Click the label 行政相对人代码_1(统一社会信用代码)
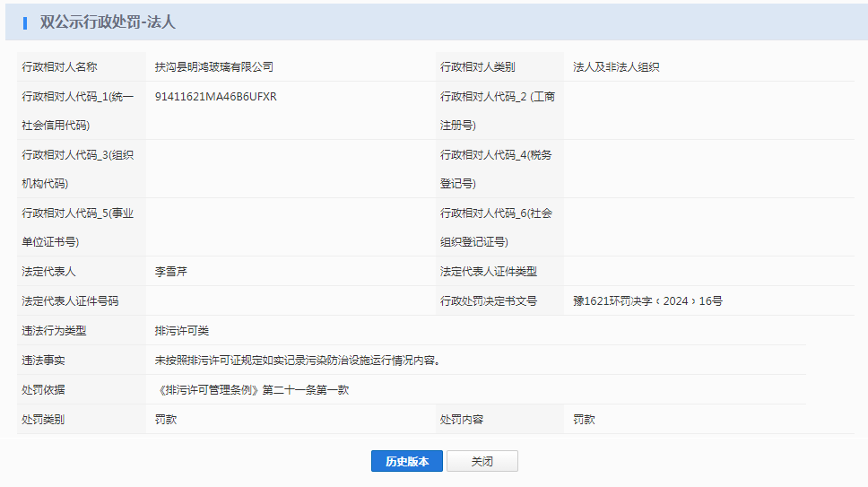868x487 pixels. [77, 110]
